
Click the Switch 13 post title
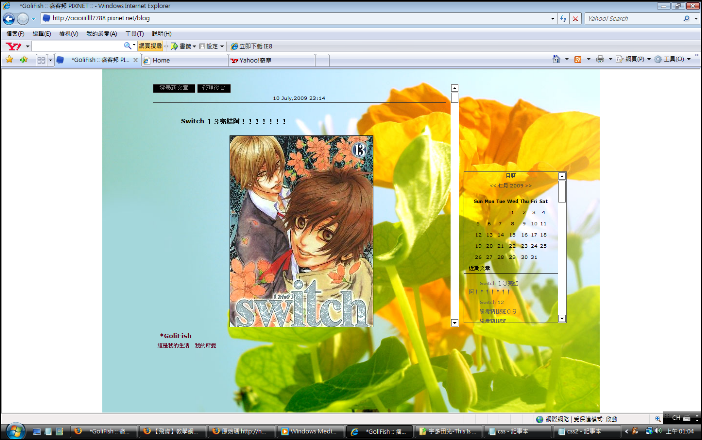click(233, 121)
